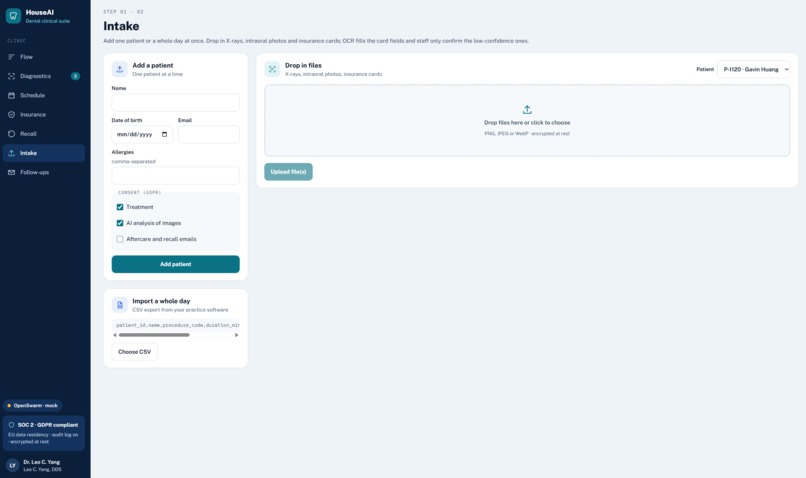Image resolution: width=806 pixels, height=478 pixels.
Task: Click the Flow sidebar icon
Action: pyautogui.click(x=11, y=57)
